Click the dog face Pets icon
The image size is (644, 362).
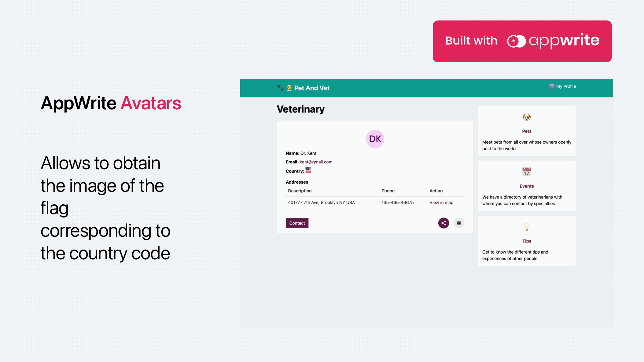[527, 117]
